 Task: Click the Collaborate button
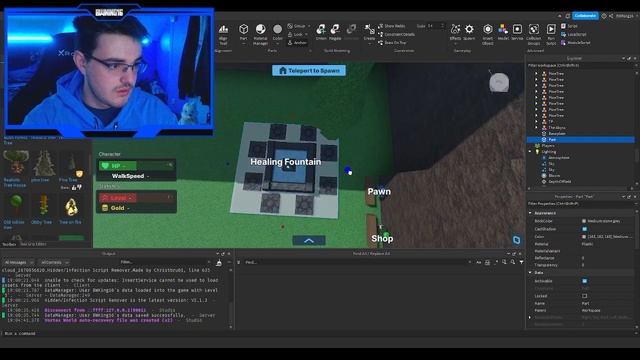click(585, 16)
